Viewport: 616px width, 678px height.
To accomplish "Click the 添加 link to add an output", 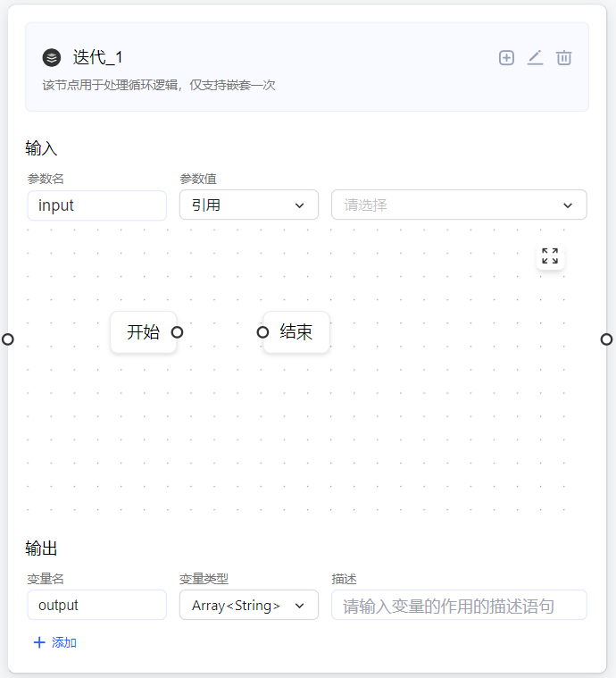I will [54, 642].
